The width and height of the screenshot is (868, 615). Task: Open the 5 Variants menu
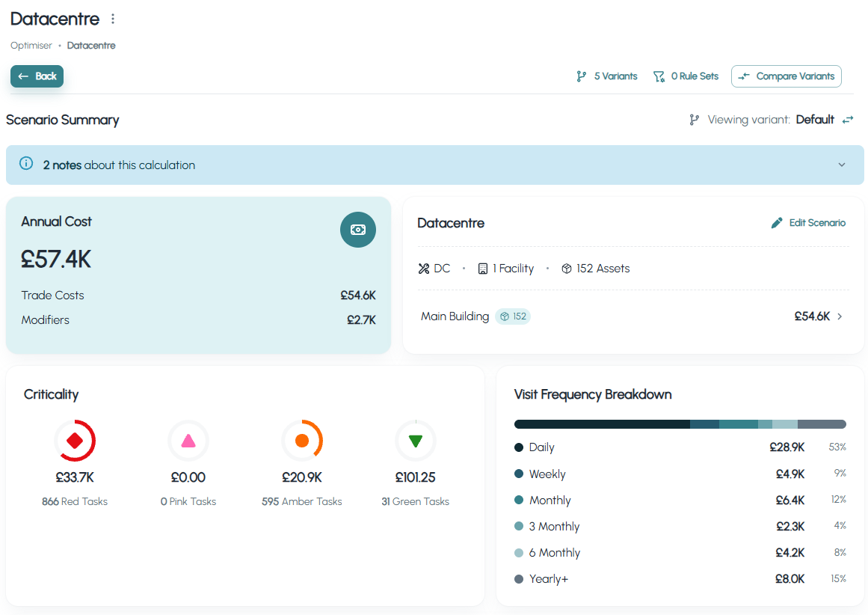point(607,76)
